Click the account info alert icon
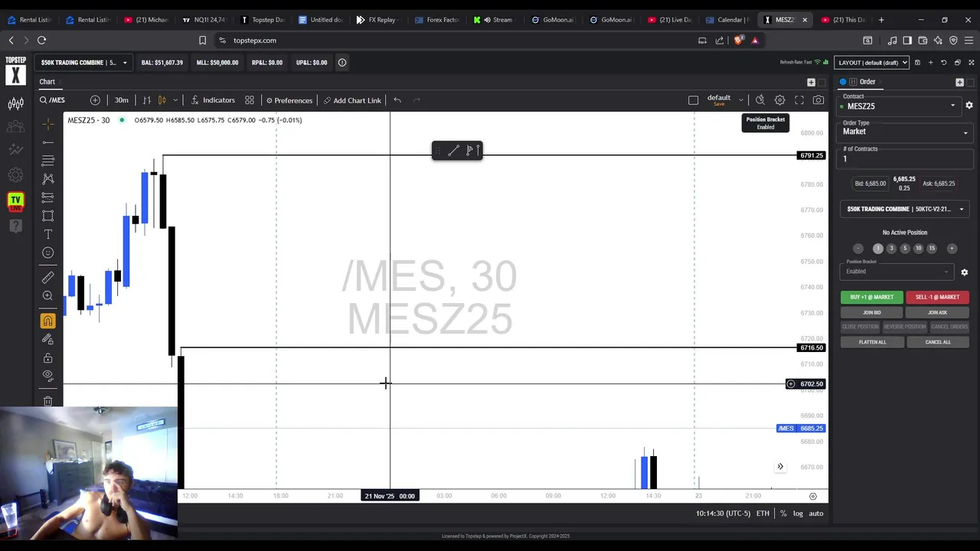Image resolution: width=980 pixels, height=551 pixels. 342,63
